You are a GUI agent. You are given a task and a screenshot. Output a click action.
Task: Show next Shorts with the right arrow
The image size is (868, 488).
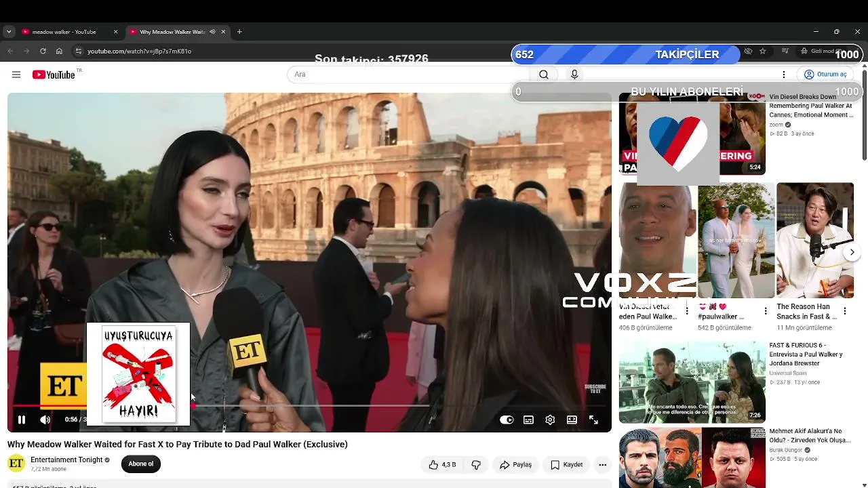click(852, 252)
